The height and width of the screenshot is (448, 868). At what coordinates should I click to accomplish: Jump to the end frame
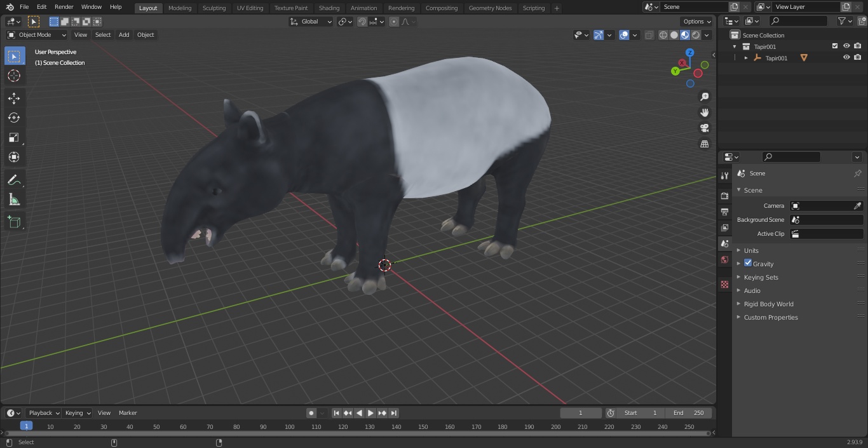(x=393, y=413)
